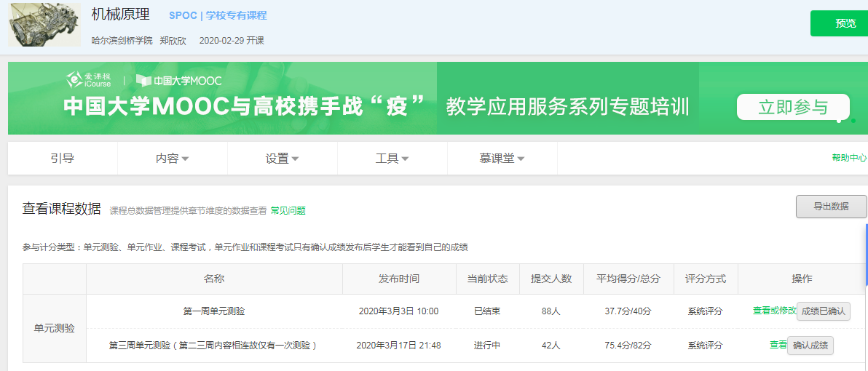Click the 导出数据 button
Image resolution: width=868 pixels, height=371 pixels.
[831, 207]
